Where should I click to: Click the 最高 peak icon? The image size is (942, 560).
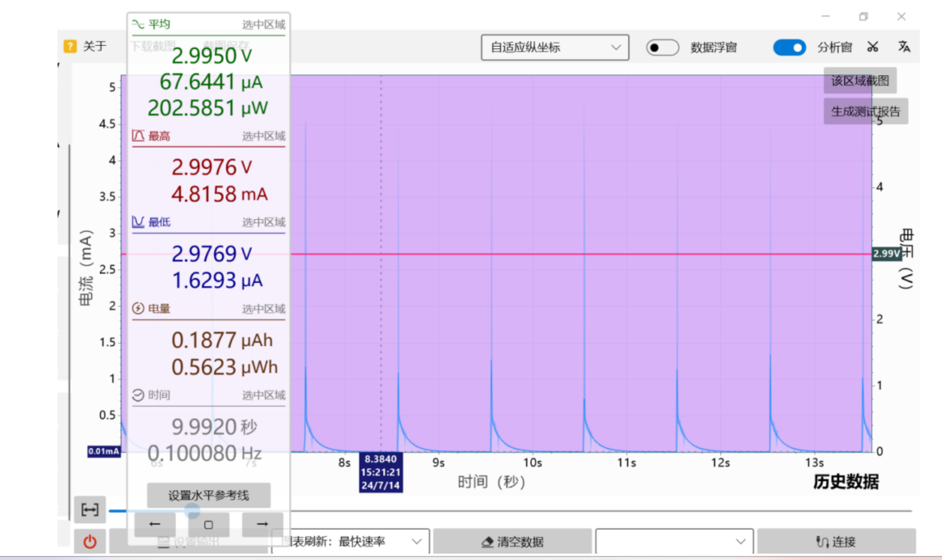[138, 135]
